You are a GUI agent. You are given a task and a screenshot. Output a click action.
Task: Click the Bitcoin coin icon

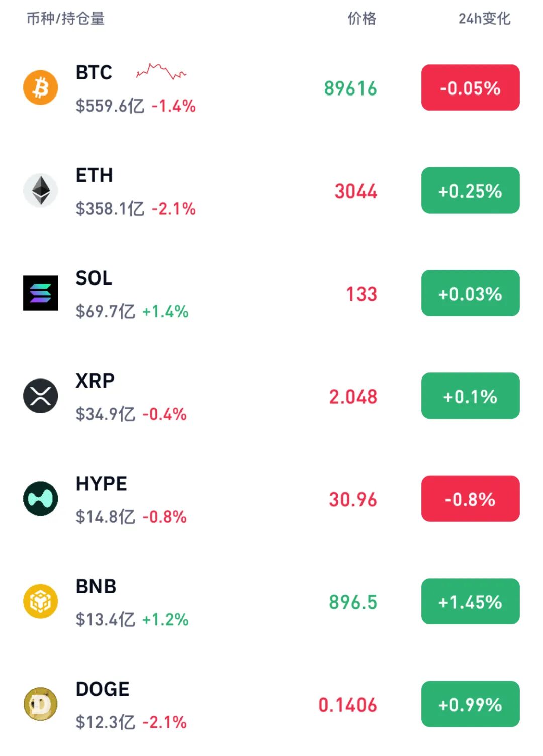[x=41, y=87]
